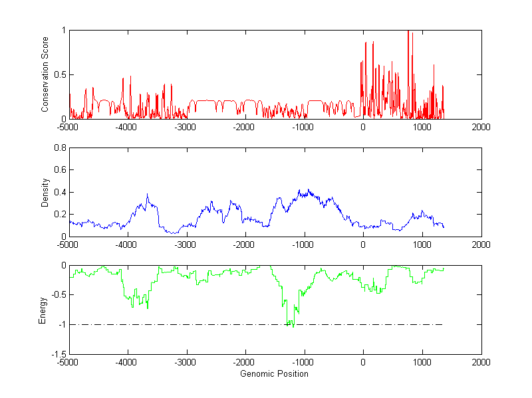This screenshot has height=398, width=532.
Task: Click the -1.5 tick label on Energy axis
Action: click(x=57, y=355)
